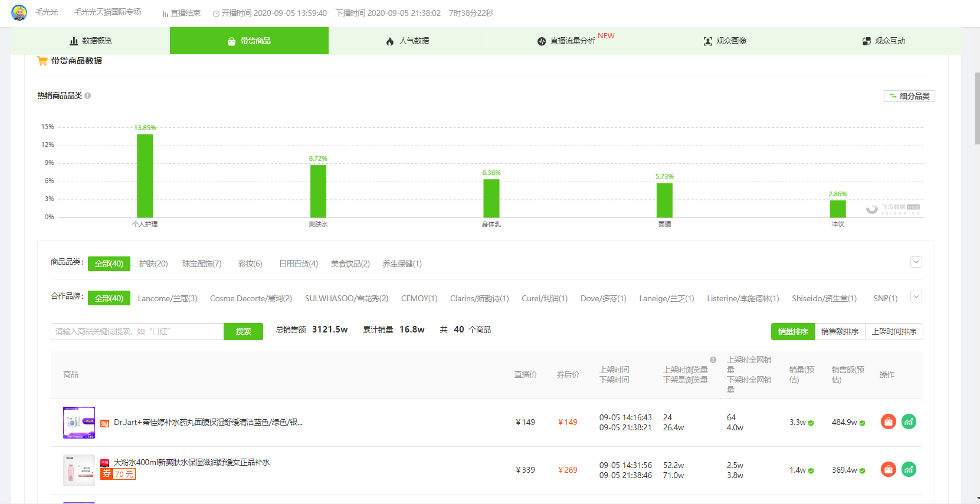Click the 身体乳 chart bar
980x504 pixels.
(x=491, y=198)
